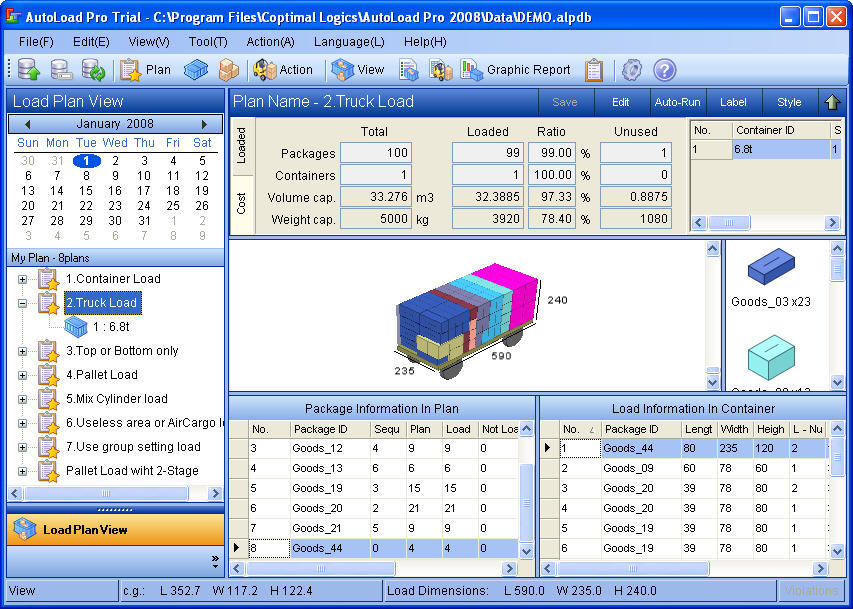Expand the 6.Useless area or AirCargo node
Image resolution: width=853 pixels, height=609 pixels.
(x=22, y=423)
